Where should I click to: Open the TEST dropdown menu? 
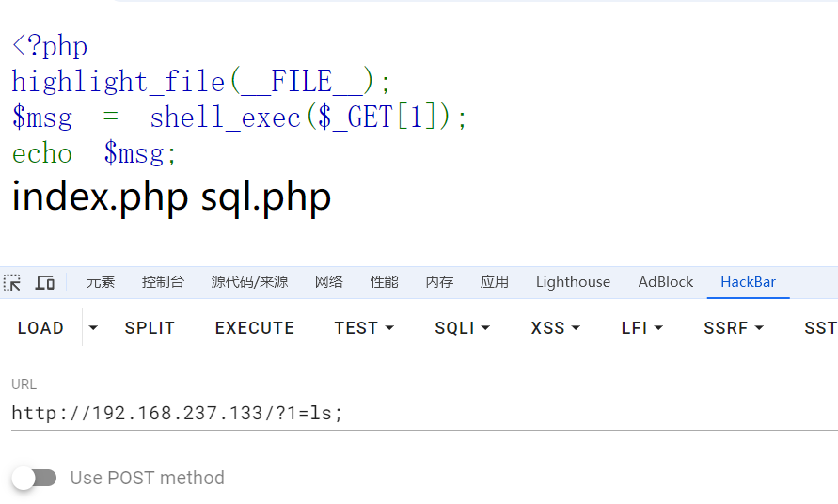point(364,328)
